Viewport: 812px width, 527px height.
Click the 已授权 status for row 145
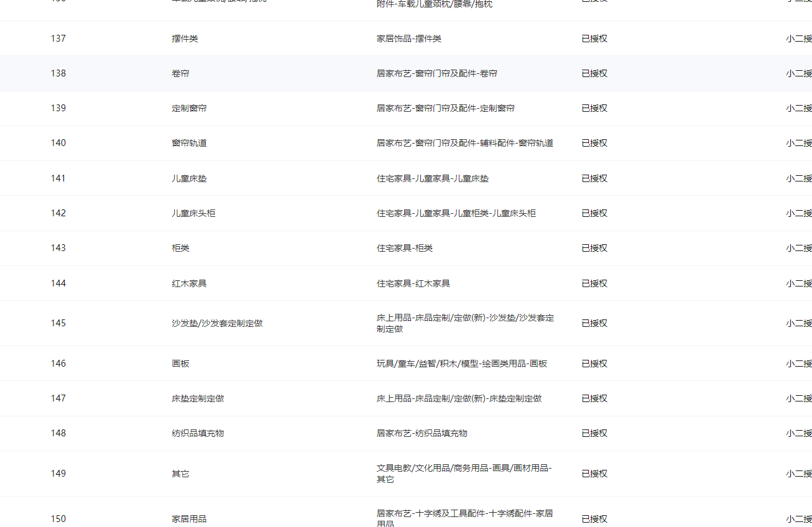tap(594, 323)
